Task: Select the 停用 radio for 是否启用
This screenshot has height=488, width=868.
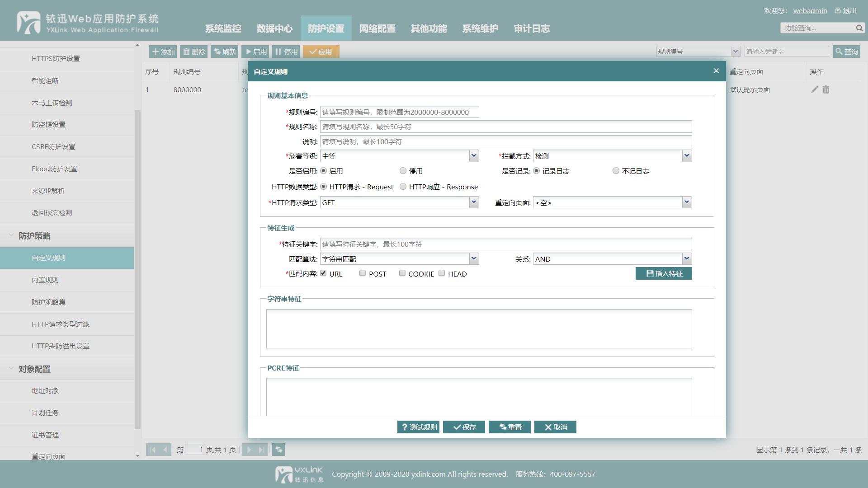Action: coord(403,171)
